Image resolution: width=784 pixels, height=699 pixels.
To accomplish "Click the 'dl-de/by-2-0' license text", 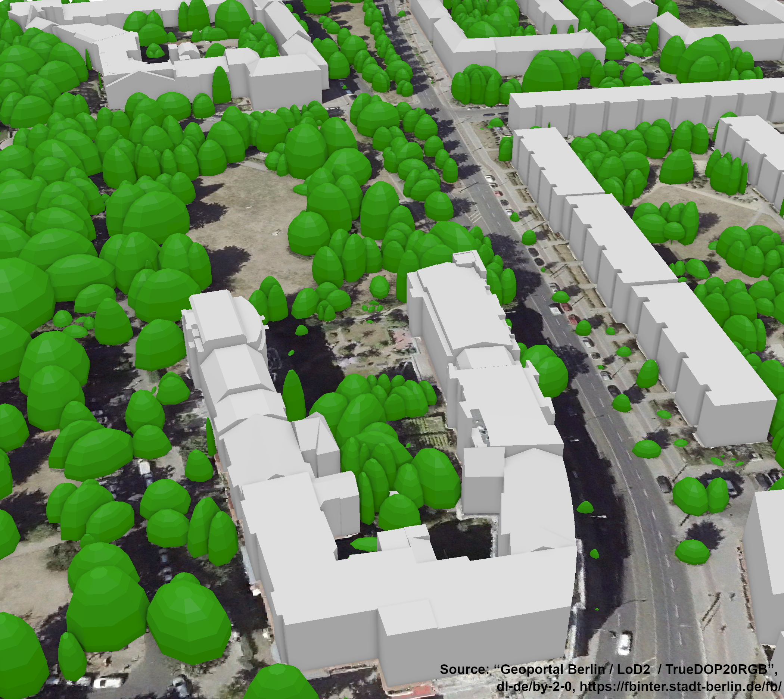I will coord(535,686).
